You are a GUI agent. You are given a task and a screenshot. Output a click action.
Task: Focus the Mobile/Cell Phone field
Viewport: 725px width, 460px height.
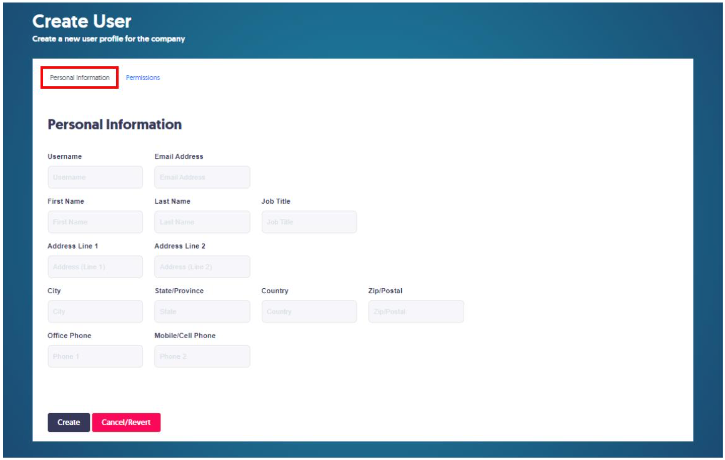pos(202,356)
